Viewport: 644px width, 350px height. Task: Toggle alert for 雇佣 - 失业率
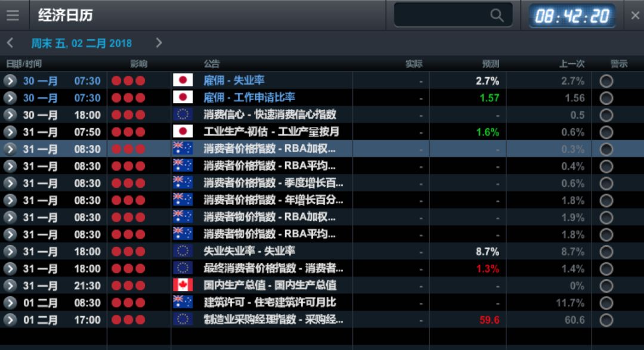[606, 81]
